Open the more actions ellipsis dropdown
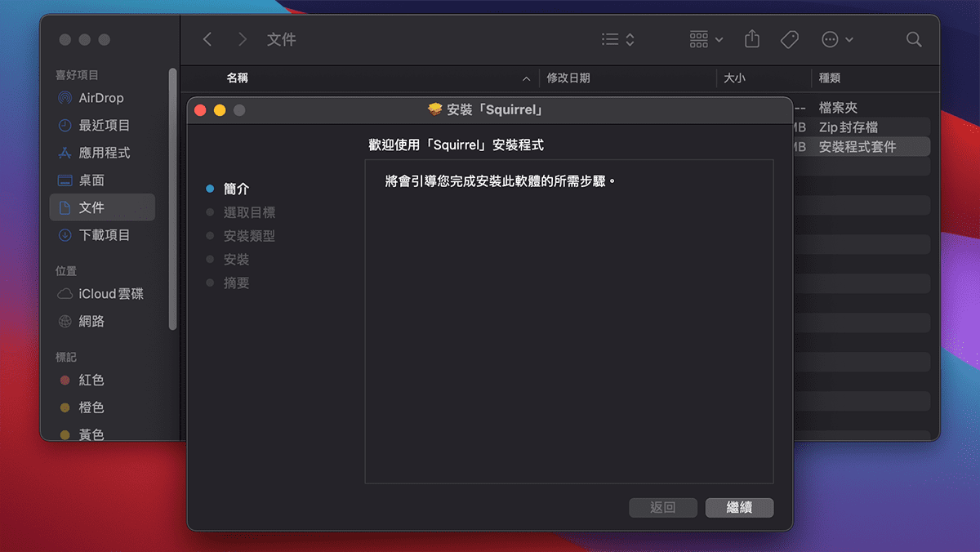This screenshot has height=552, width=980. 835,38
